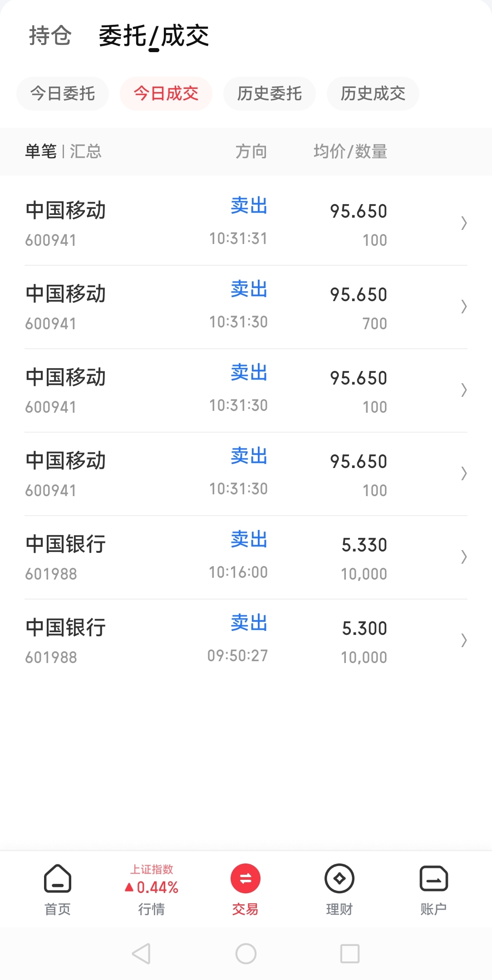Select the 委托/成交 tab
The image size is (492, 980).
click(153, 36)
